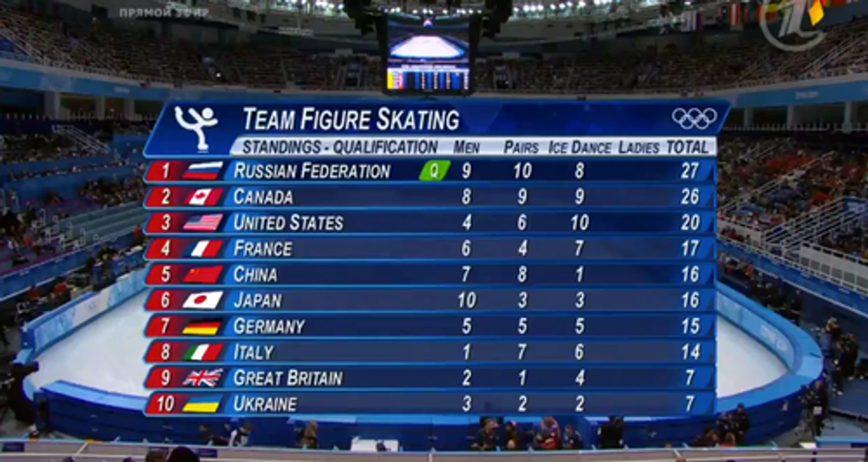
Task: Click the overhead jumbotron scoreboard screen
Action: click(x=427, y=56)
